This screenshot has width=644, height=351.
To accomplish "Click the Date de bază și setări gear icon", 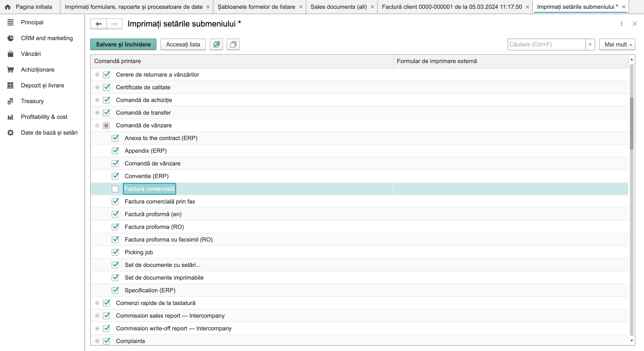I will (x=11, y=133).
